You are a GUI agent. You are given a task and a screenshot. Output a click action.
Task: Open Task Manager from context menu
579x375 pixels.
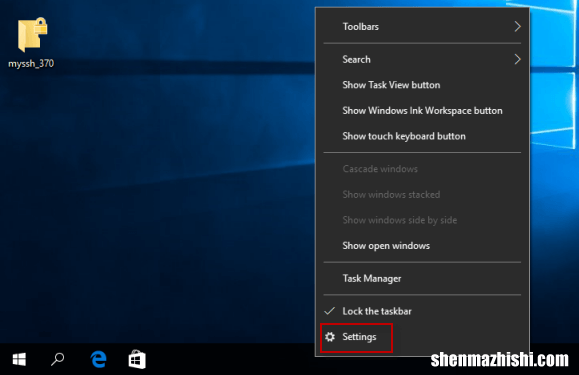422,278
